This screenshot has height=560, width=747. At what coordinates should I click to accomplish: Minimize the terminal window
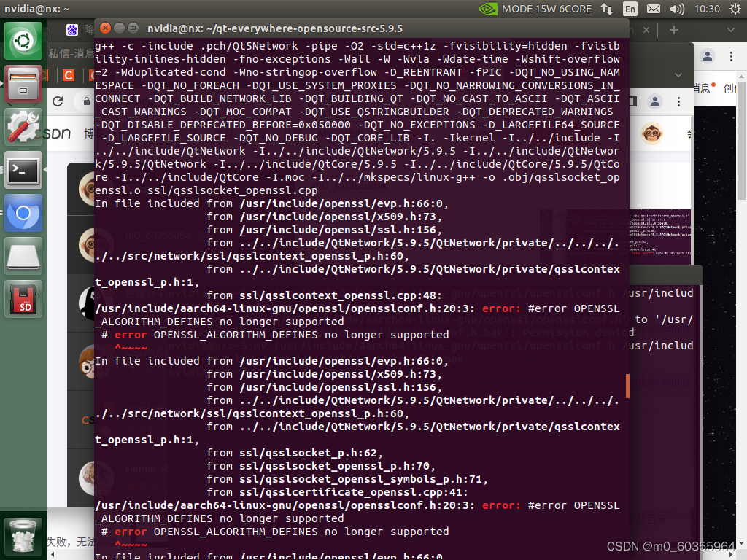(119, 28)
